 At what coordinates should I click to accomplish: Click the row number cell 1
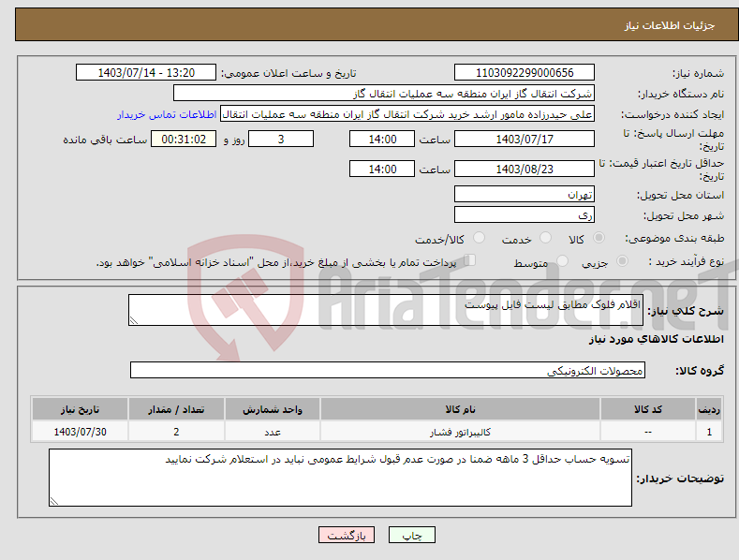click(x=709, y=432)
